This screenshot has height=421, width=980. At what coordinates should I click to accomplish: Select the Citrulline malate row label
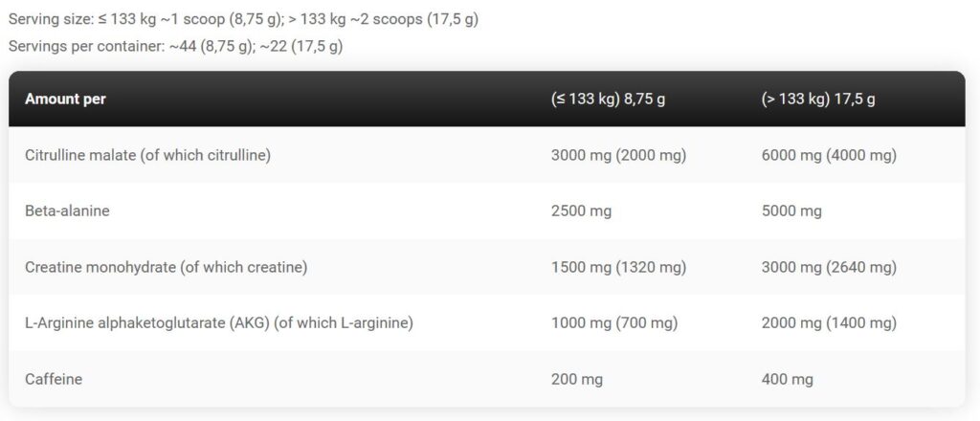(147, 154)
